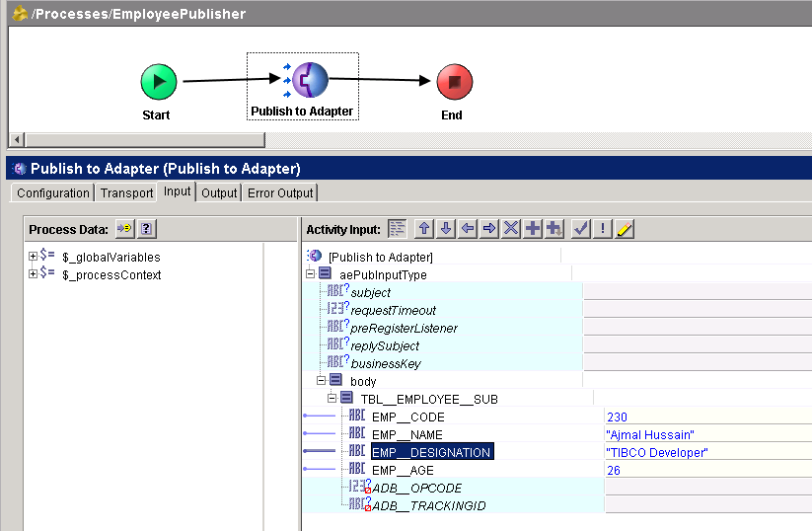This screenshot has height=531, width=812.
Task: Open the Output tab
Action: coord(219,192)
